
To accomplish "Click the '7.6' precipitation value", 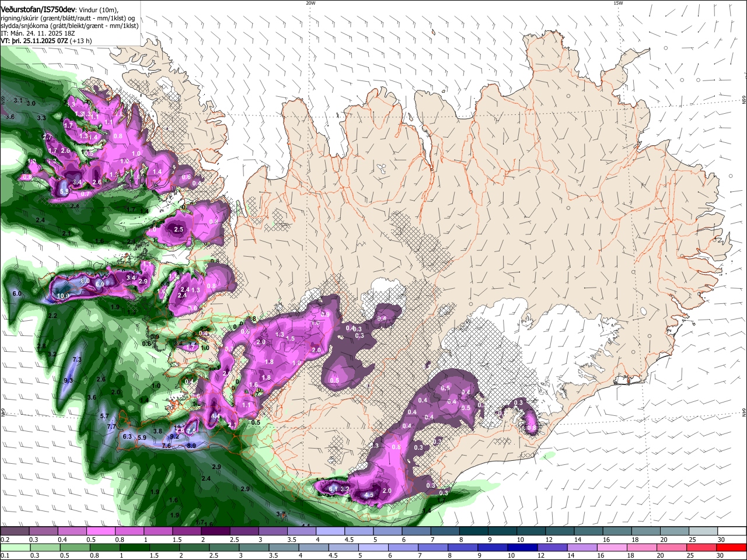I will [x=166, y=446].
